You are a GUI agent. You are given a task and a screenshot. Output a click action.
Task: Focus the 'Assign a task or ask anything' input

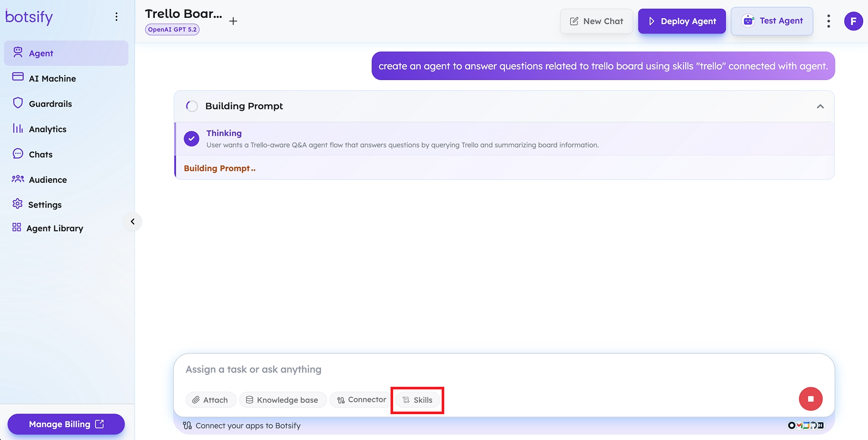[x=504, y=369]
